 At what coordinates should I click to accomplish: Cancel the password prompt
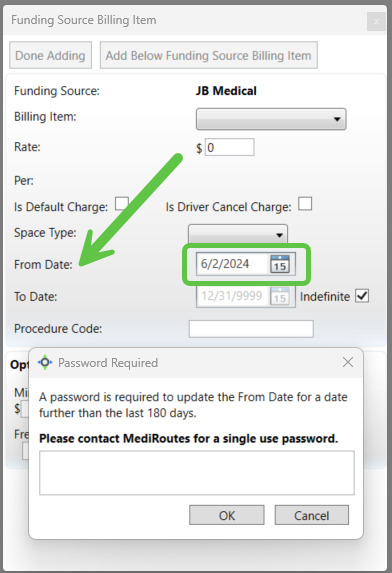[x=312, y=515]
